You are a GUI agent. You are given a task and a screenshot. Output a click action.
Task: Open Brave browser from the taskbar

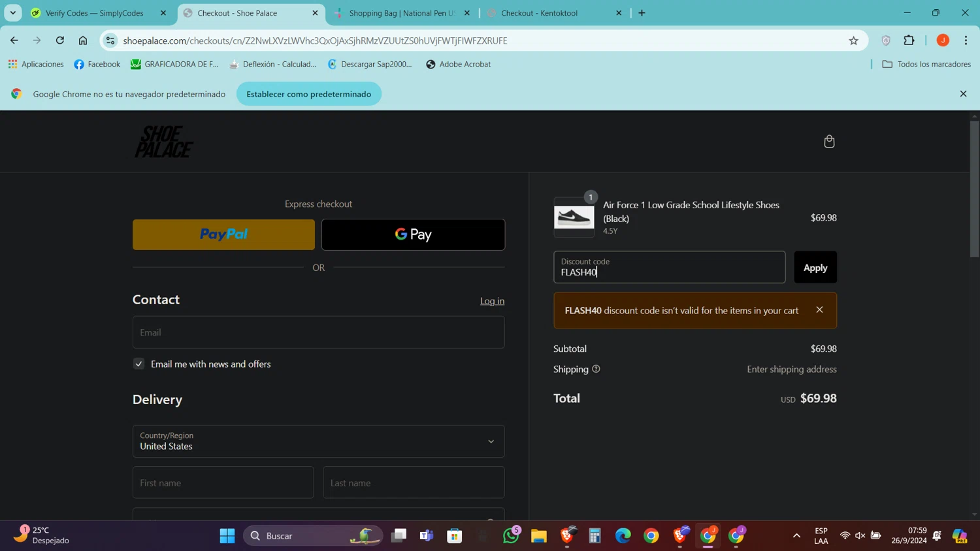(567, 536)
